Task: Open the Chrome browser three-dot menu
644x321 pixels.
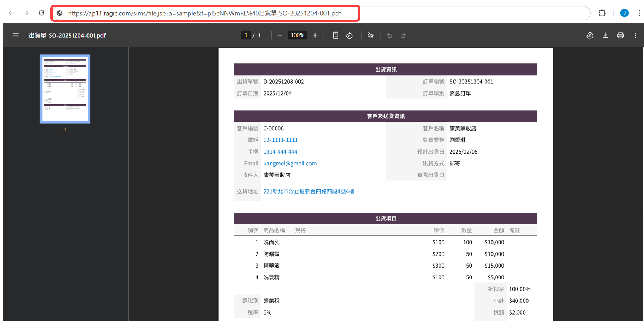Action: point(639,13)
